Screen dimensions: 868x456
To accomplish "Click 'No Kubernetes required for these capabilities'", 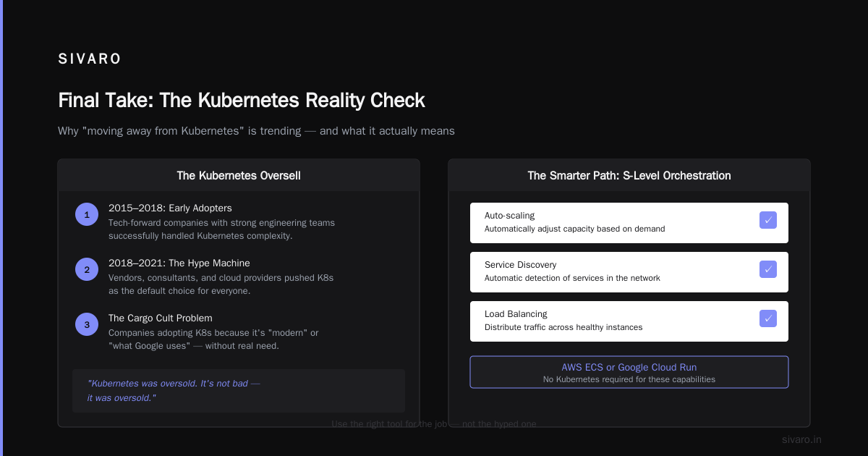I will 629,379.
